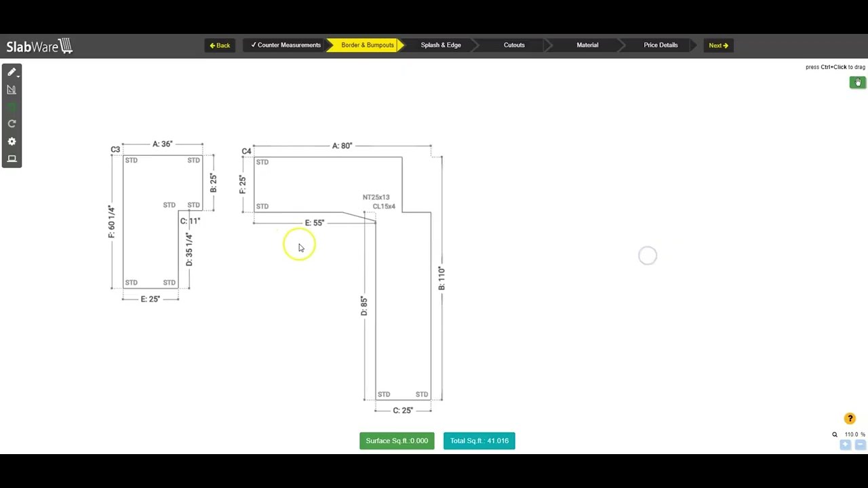Screen dimensions: 868x488
Task: Click dimension A: 36" on C3
Action: click(163, 144)
